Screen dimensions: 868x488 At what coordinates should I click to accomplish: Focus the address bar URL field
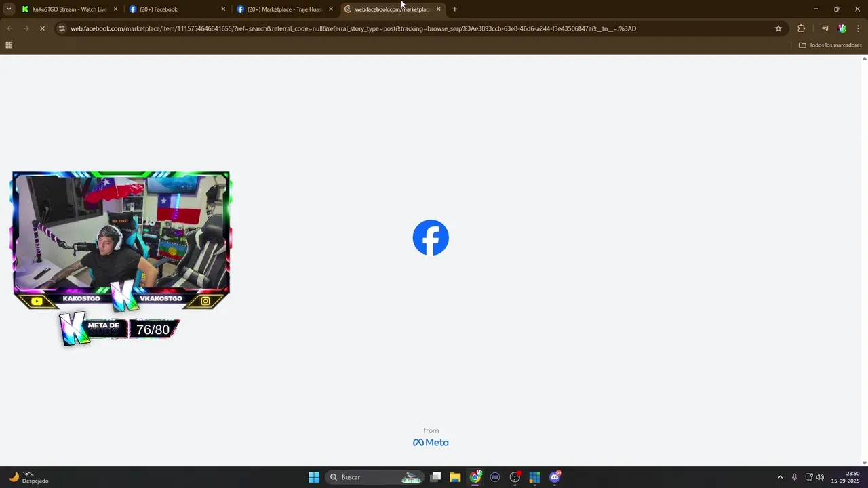[420, 28]
